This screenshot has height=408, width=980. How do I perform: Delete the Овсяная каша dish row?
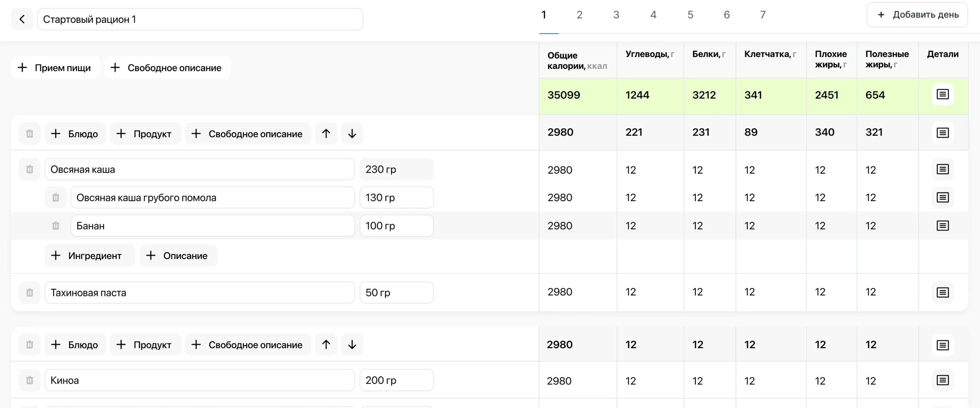pyautogui.click(x=30, y=169)
